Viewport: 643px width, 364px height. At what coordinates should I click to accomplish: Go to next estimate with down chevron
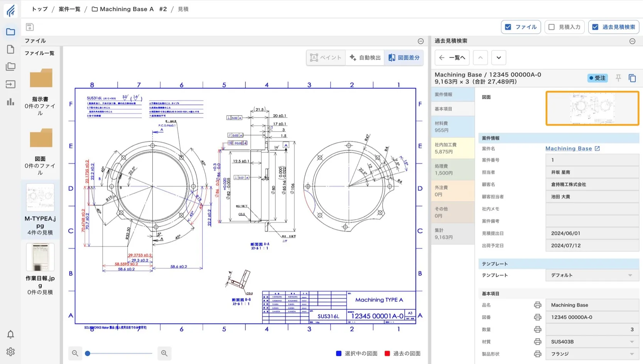499,58
